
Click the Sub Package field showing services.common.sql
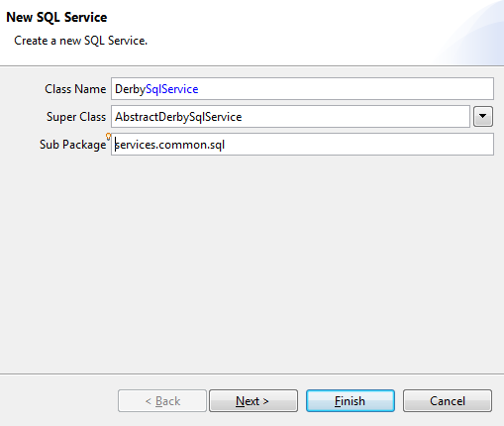tap(302, 145)
